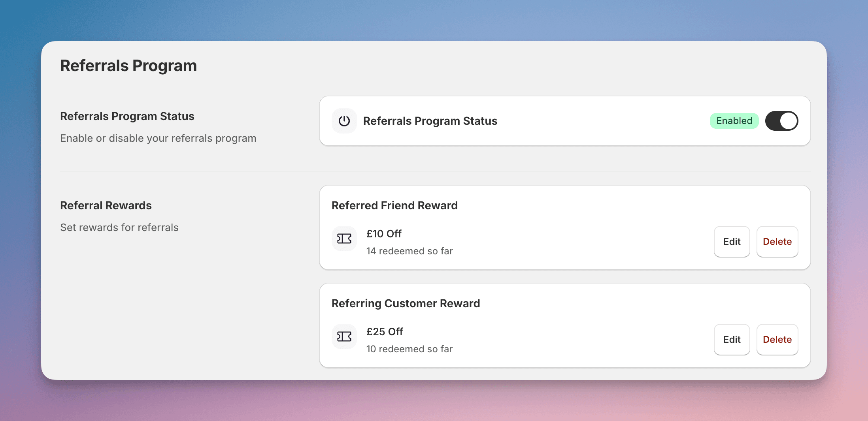This screenshot has height=421, width=868.
Task: Select the voucher icon in Referred Friend Reward
Action: pyautogui.click(x=344, y=239)
